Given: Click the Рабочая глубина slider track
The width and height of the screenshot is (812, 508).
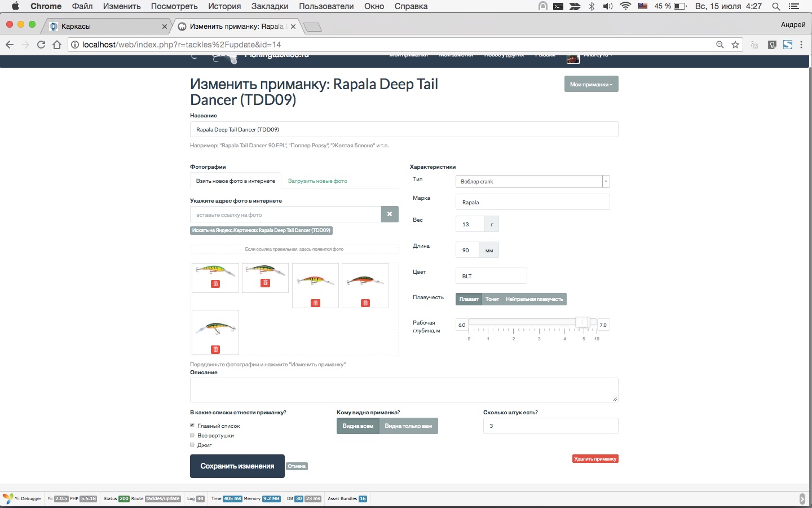Looking at the screenshot, I should point(532,322).
